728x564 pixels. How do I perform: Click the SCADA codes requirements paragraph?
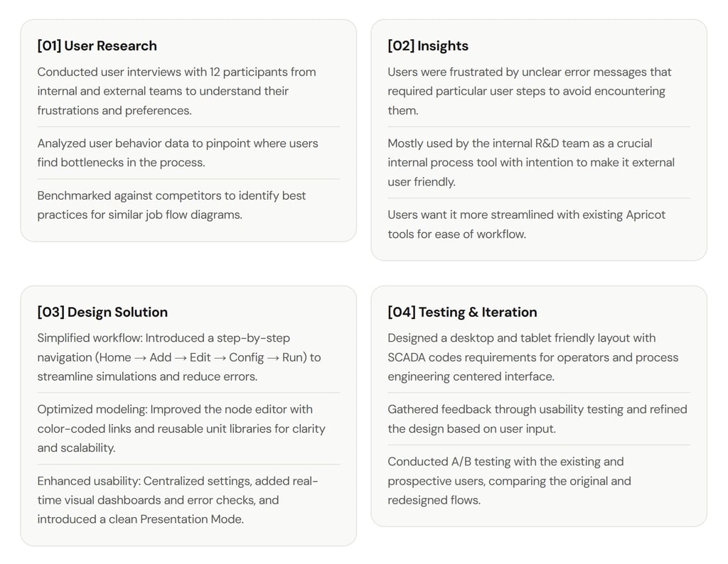533,357
